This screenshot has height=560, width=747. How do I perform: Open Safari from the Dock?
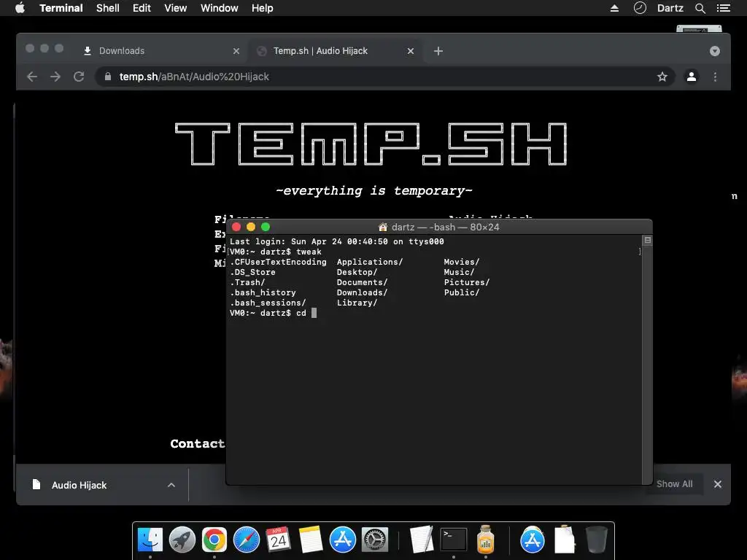[x=247, y=540]
